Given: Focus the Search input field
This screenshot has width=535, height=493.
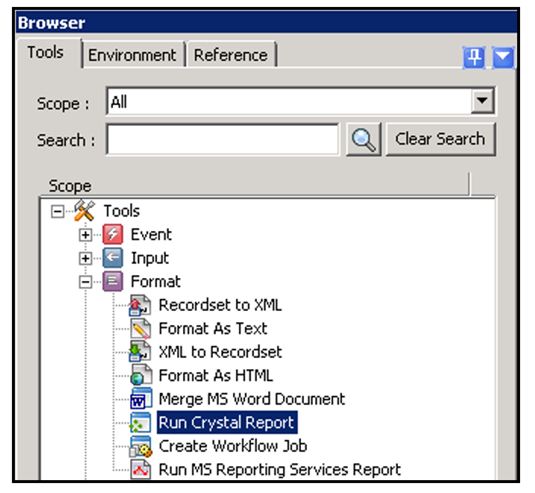Looking at the screenshot, I should click(222, 139).
